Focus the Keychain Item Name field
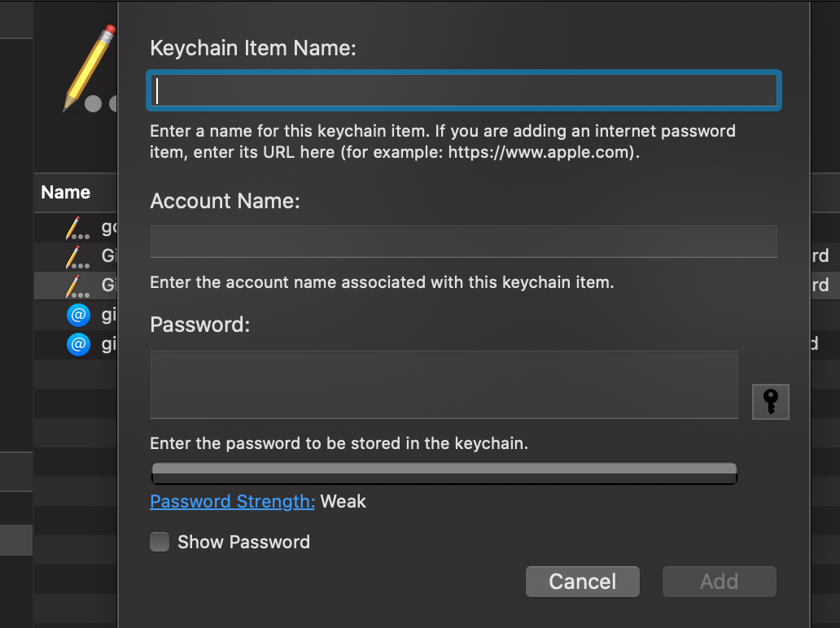The height and width of the screenshot is (628, 840). pyautogui.click(x=464, y=90)
